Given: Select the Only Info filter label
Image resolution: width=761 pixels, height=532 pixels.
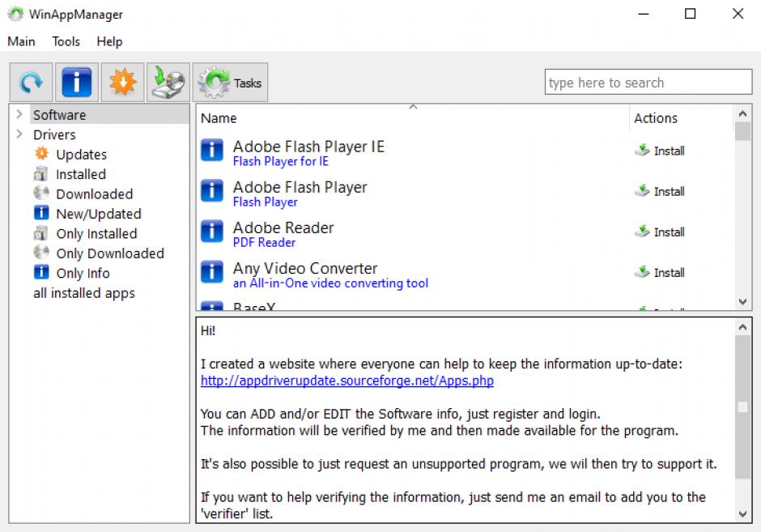Looking at the screenshot, I should point(83,273).
